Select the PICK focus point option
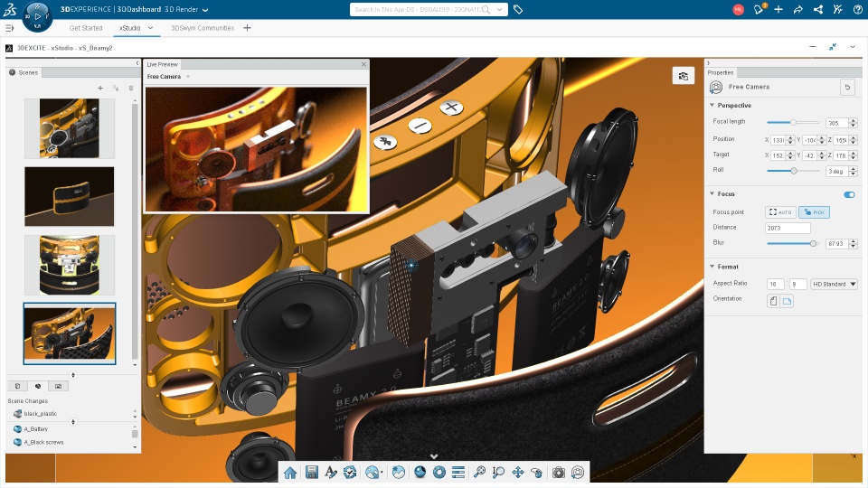Viewport: 868px width, 488px height. coord(814,211)
